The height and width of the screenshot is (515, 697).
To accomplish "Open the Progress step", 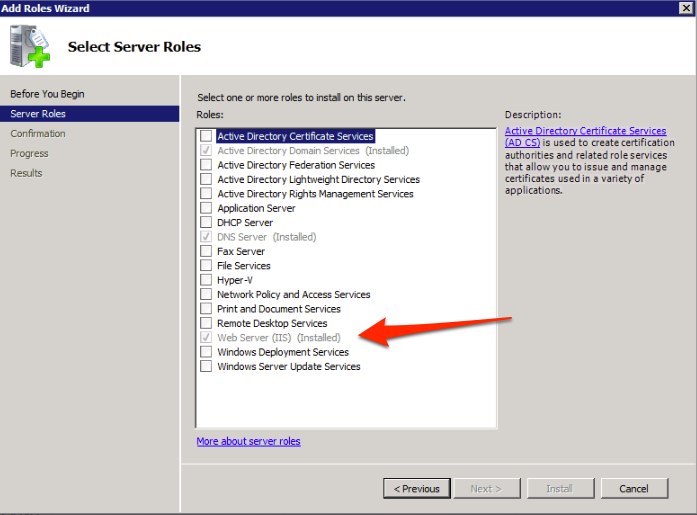I will (x=29, y=153).
